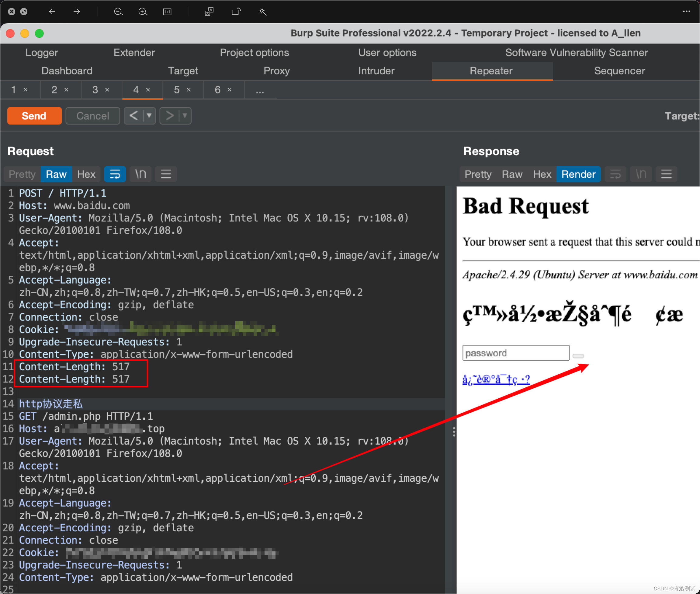This screenshot has height=594, width=700.
Task: Switch Response view to Pretty
Action: (478, 174)
